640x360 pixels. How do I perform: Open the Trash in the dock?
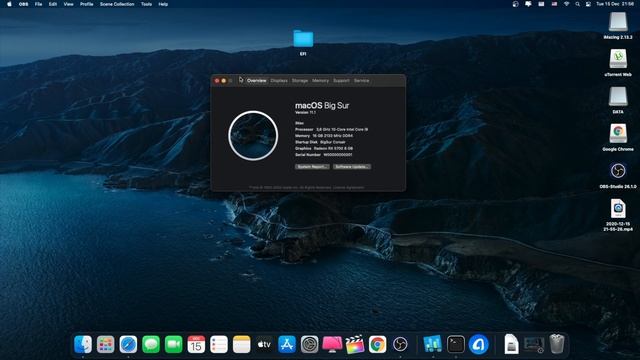557,344
